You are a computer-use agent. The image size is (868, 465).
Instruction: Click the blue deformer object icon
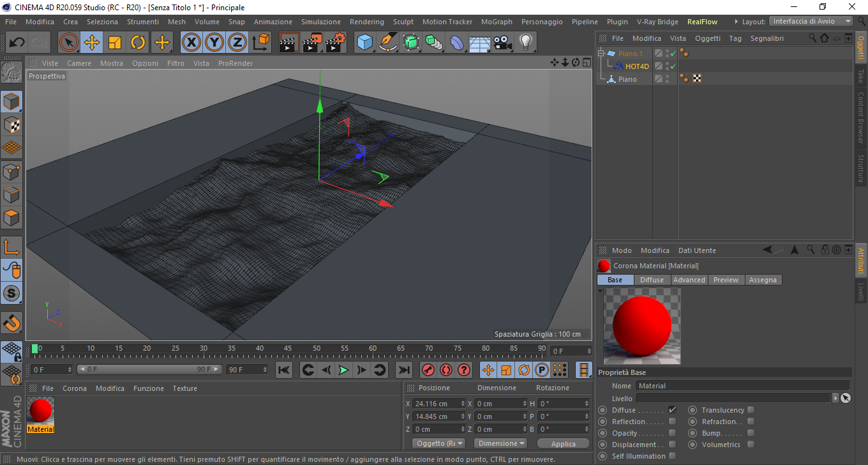(x=457, y=43)
